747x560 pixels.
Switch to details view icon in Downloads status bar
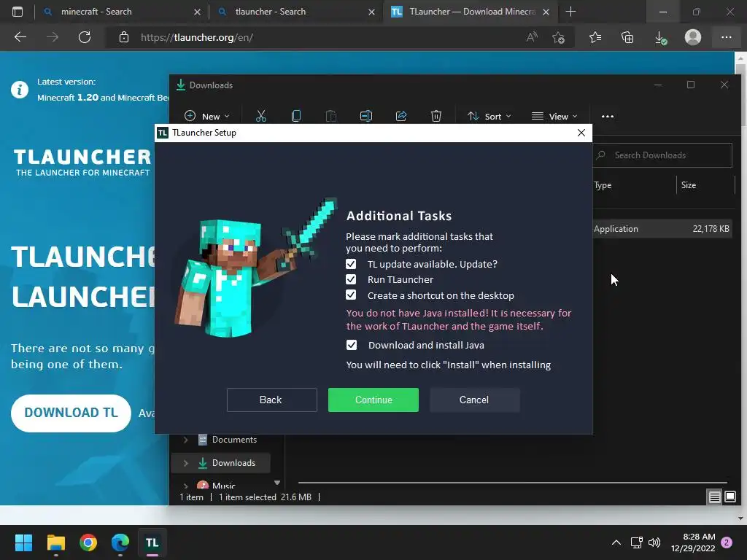point(714,497)
